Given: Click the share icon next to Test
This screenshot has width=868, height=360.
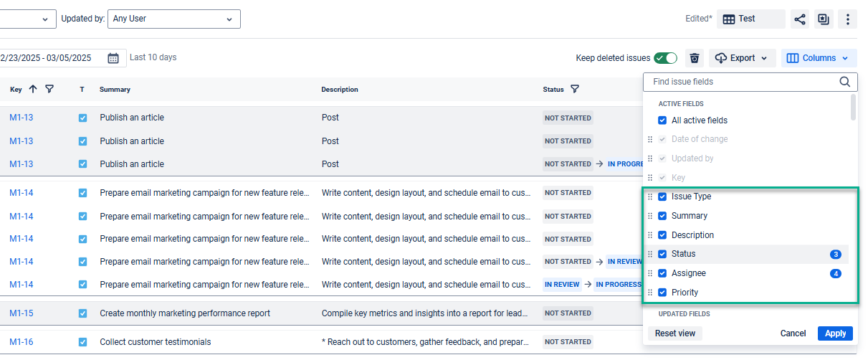Looking at the screenshot, I should (x=799, y=19).
